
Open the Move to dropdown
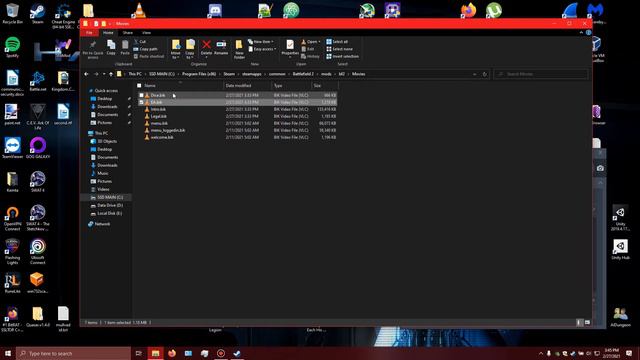point(176,49)
